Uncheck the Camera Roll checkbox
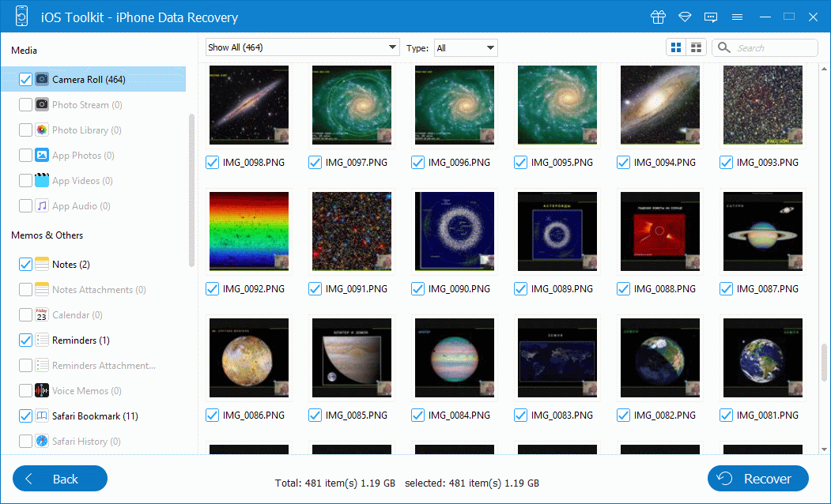The image size is (831, 504). click(x=25, y=80)
